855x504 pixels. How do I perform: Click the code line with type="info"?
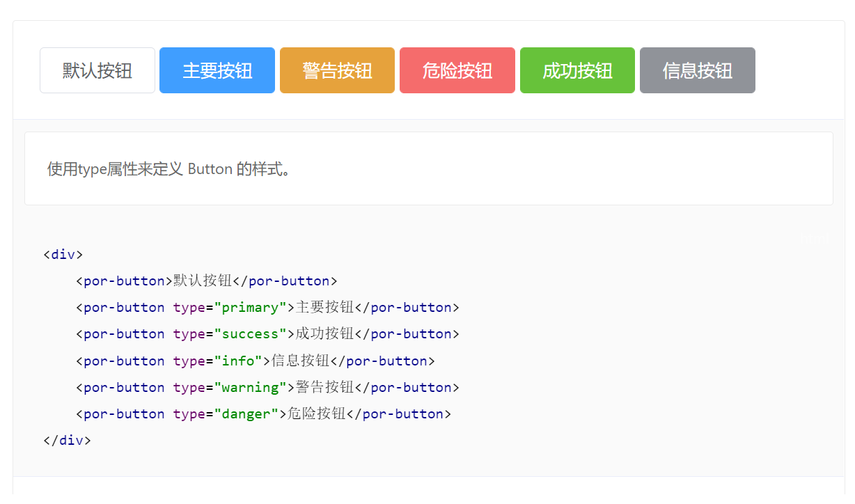256,361
